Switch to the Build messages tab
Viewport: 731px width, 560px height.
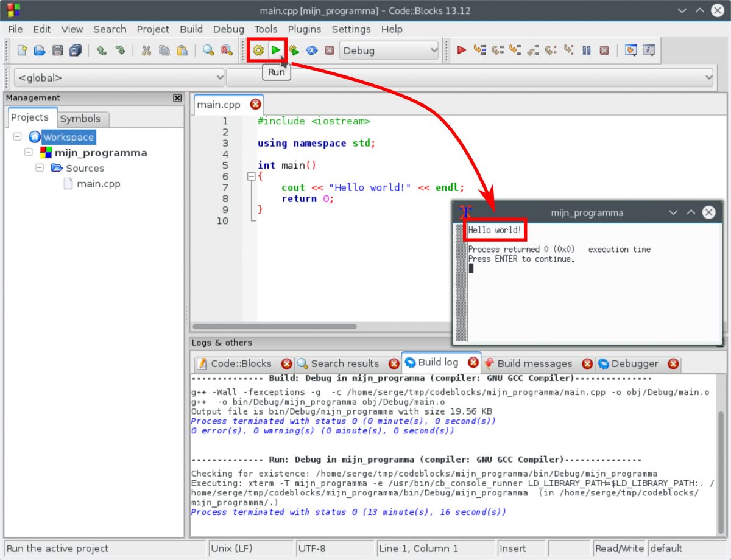[534, 363]
